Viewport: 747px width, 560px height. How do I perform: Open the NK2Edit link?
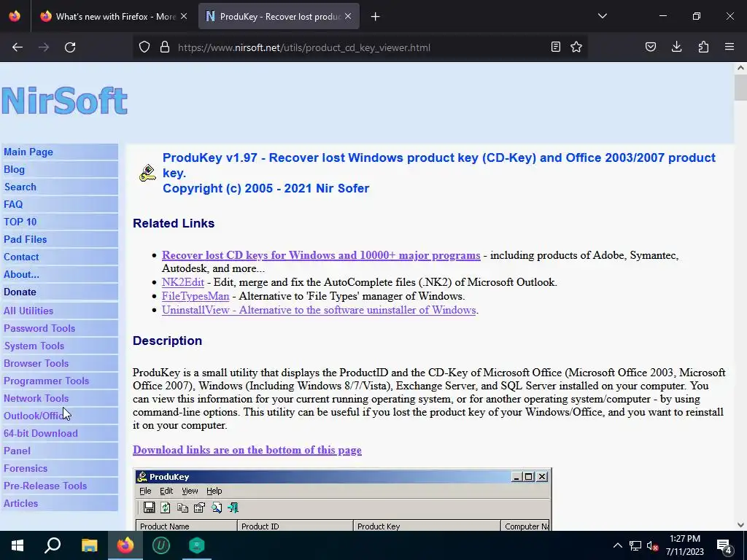(x=183, y=282)
